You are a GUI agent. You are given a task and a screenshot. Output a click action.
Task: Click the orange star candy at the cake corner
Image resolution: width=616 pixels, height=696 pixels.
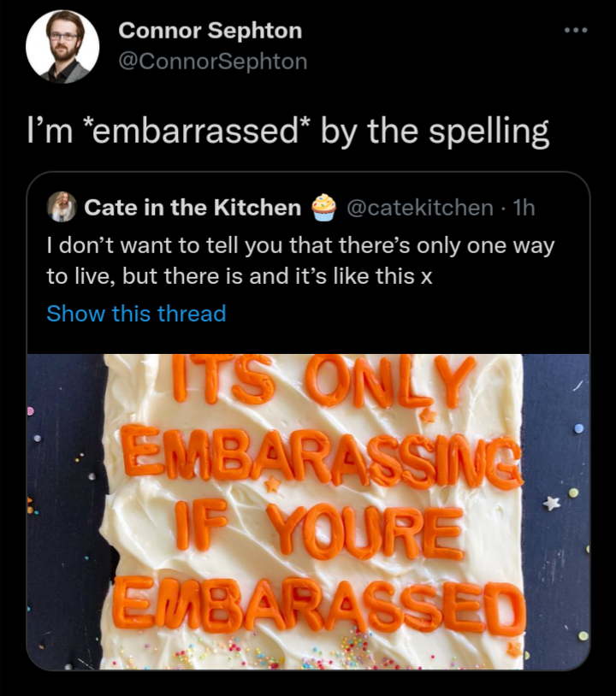coord(515,649)
